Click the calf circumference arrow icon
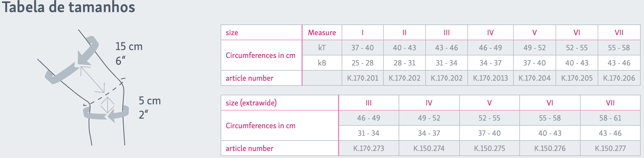Screen dimensions: 644x158 (x=106, y=114)
